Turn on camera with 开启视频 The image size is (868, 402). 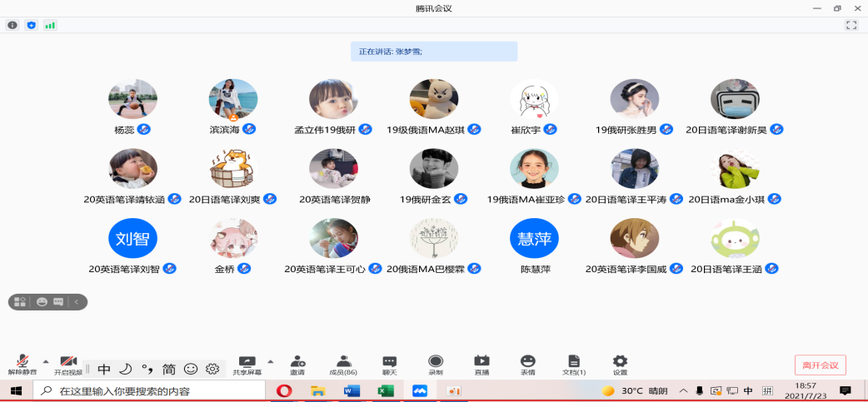coord(68,365)
